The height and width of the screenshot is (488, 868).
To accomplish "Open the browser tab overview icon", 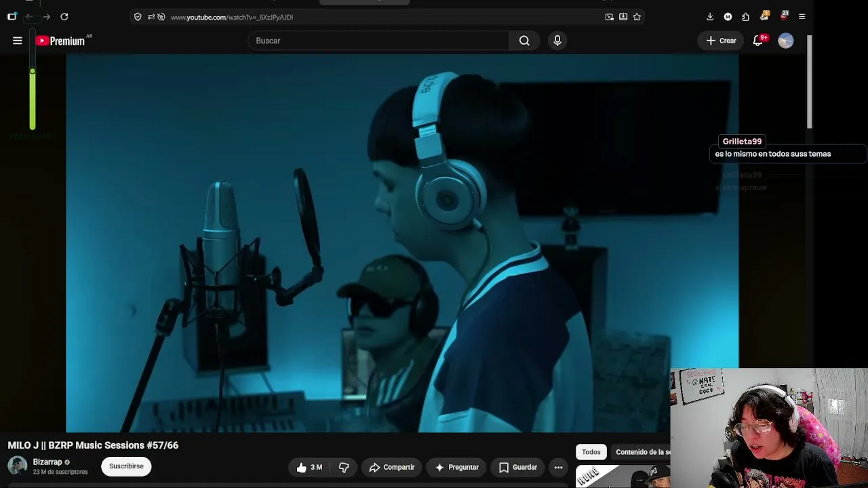I will tap(12, 16).
